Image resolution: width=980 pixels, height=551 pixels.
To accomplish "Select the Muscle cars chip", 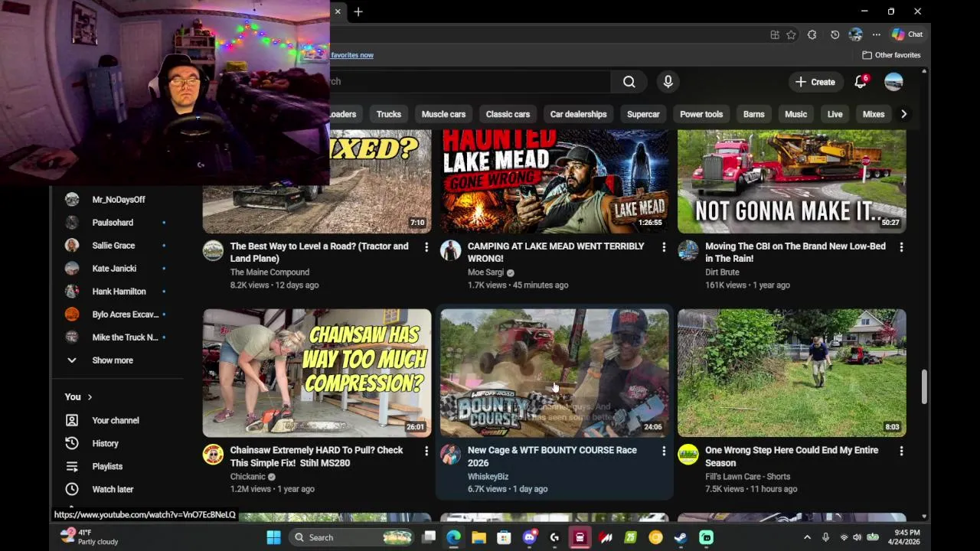I will (443, 114).
